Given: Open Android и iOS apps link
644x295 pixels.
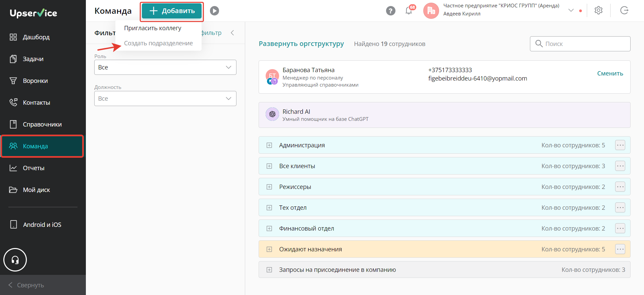Looking at the screenshot, I should (x=43, y=225).
